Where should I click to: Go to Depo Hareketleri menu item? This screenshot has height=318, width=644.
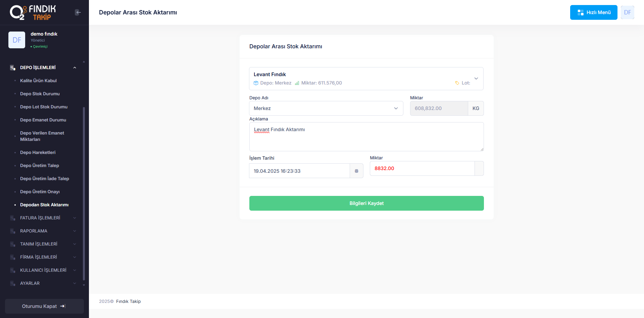(x=38, y=153)
